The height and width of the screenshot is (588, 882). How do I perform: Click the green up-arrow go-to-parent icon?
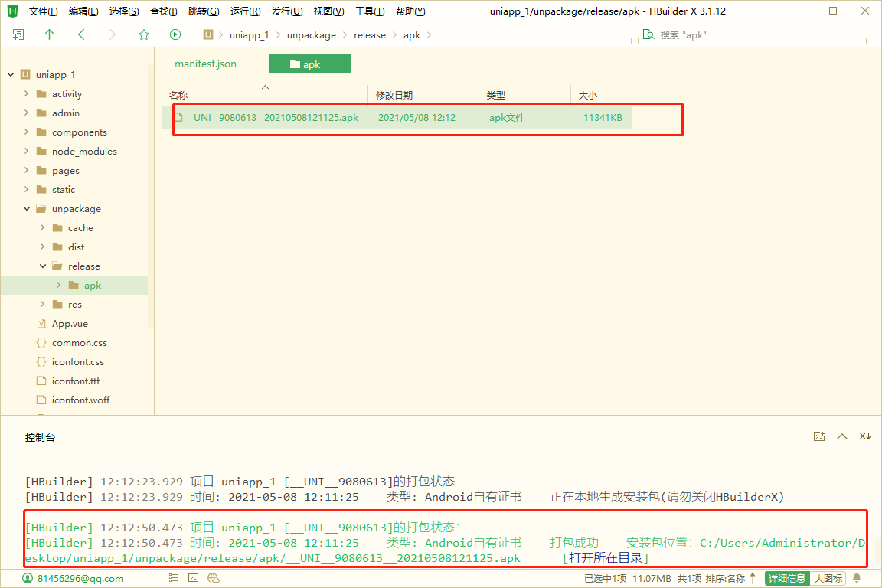click(x=50, y=34)
